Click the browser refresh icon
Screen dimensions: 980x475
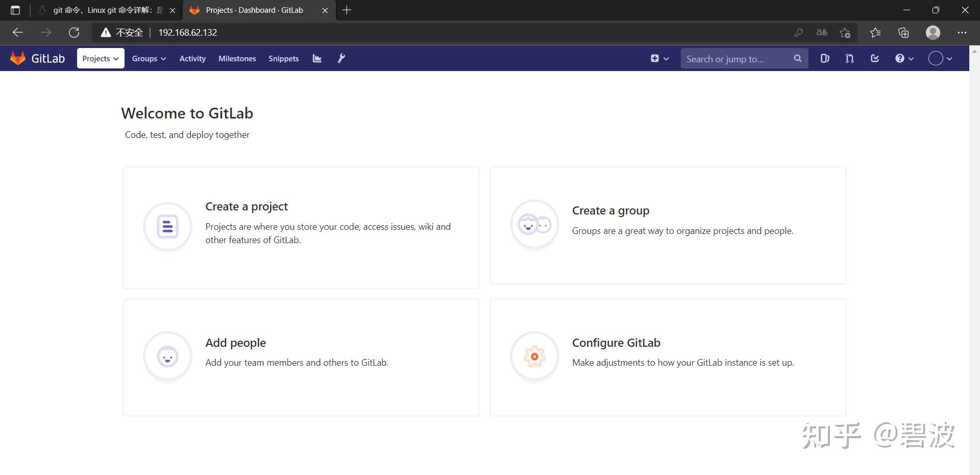[x=73, y=32]
